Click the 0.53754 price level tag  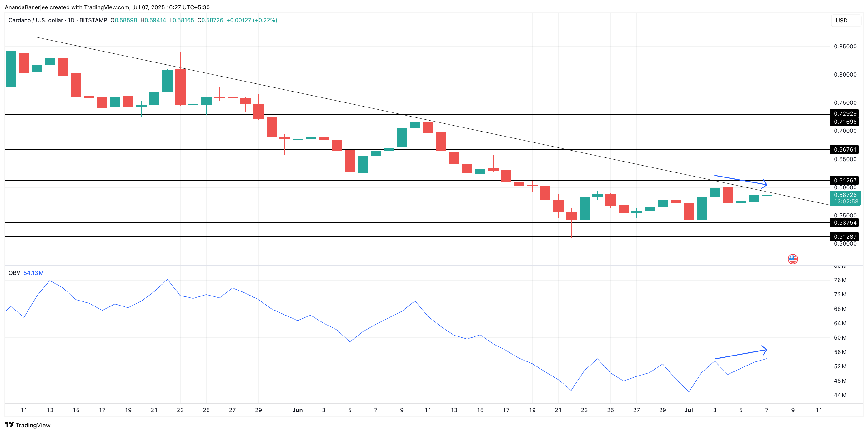pos(845,222)
